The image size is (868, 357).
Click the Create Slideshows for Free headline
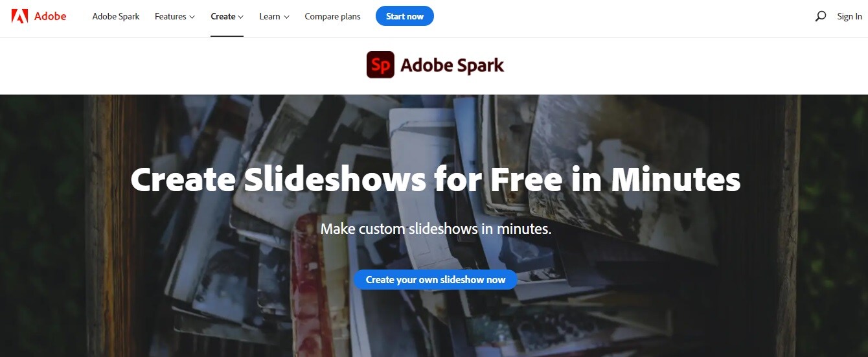coord(435,179)
